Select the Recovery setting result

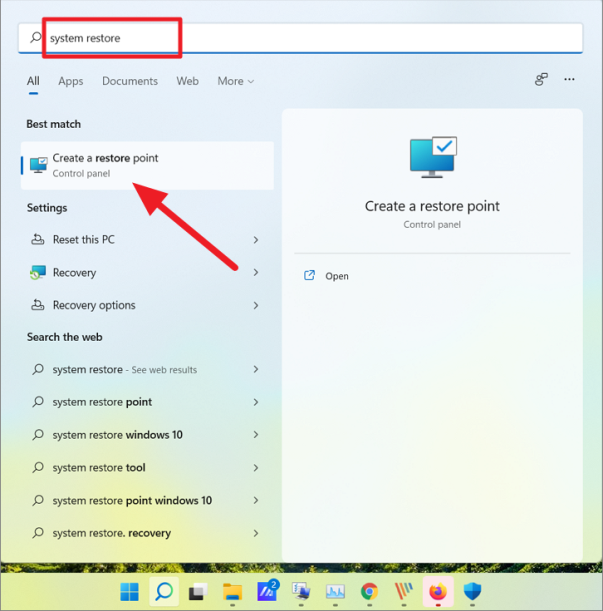147,272
